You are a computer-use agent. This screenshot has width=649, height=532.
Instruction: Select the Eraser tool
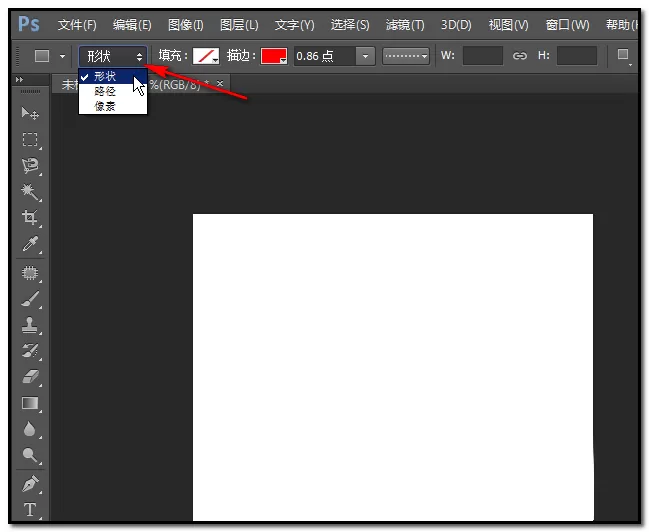[x=30, y=377]
